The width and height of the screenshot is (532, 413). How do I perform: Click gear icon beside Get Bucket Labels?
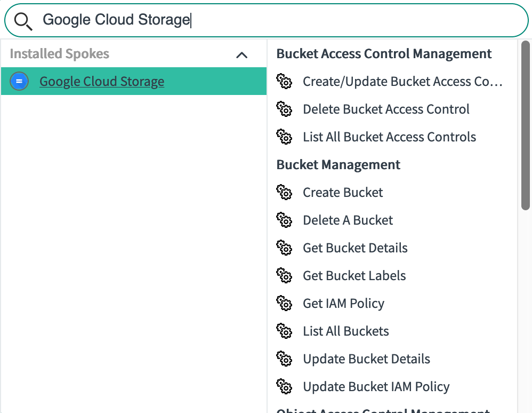pyautogui.click(x=285, y=275)
